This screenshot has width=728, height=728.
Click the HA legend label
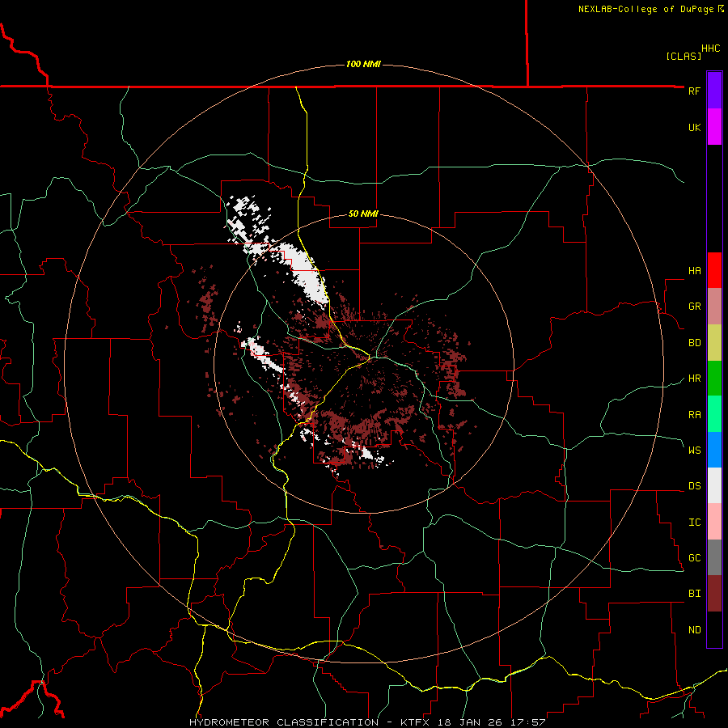pos(695,271)
